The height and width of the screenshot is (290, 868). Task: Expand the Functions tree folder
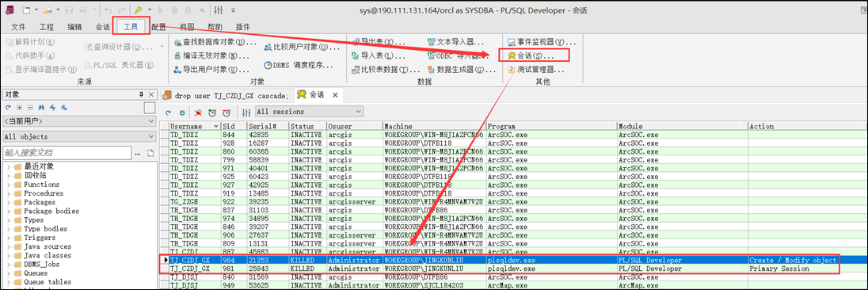8,185
